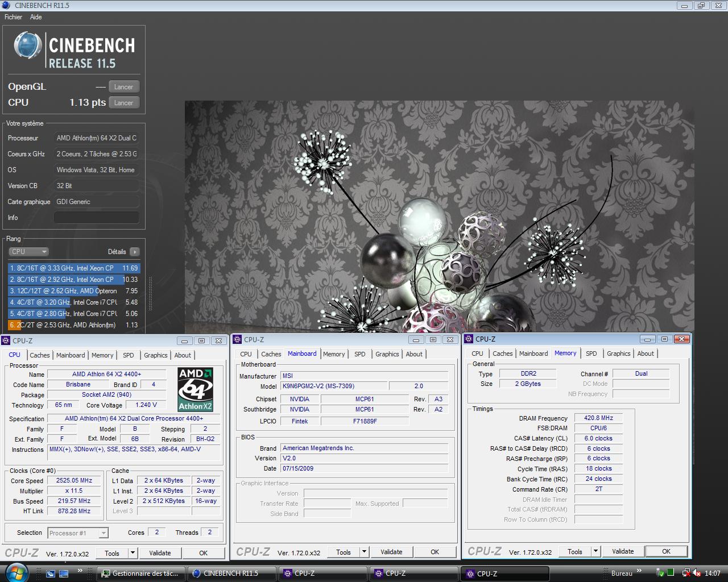This screenshot has width=728, height=582.
Task: Select ranking row 8C/16T @ 2.92 GHz Xeon
Action: (x=74, y=279)
